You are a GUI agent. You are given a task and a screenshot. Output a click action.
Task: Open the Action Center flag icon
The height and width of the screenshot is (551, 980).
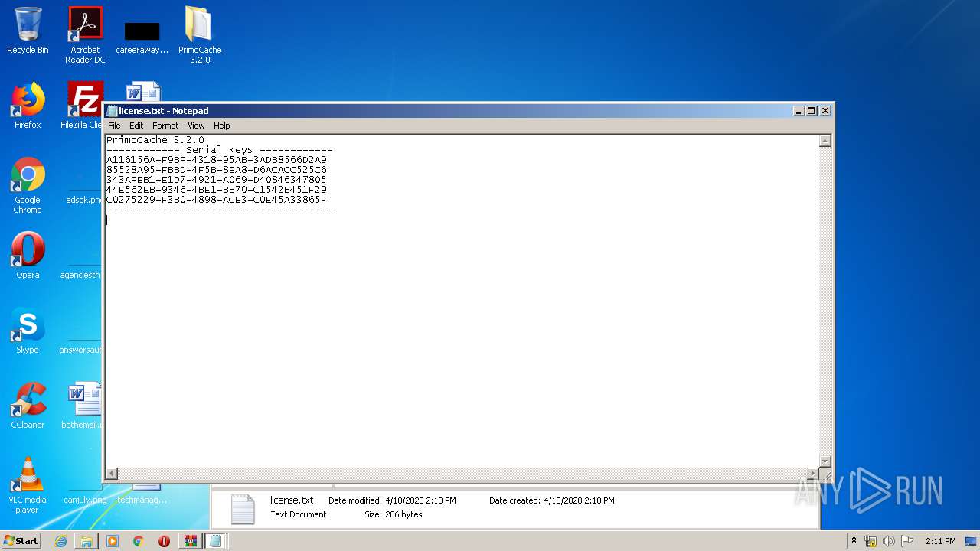point(908,541)
